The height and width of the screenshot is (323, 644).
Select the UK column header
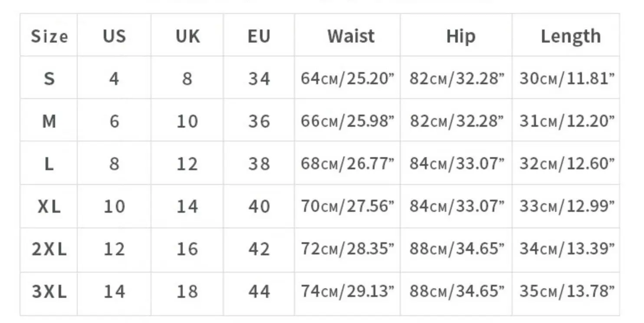(187, 36)
